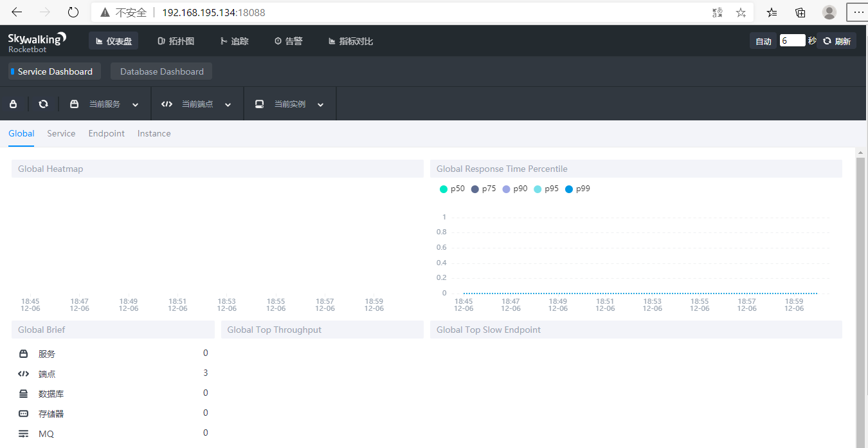Switch to the Endpoint tab
This screenshot has width=868, height=448.
106,133
